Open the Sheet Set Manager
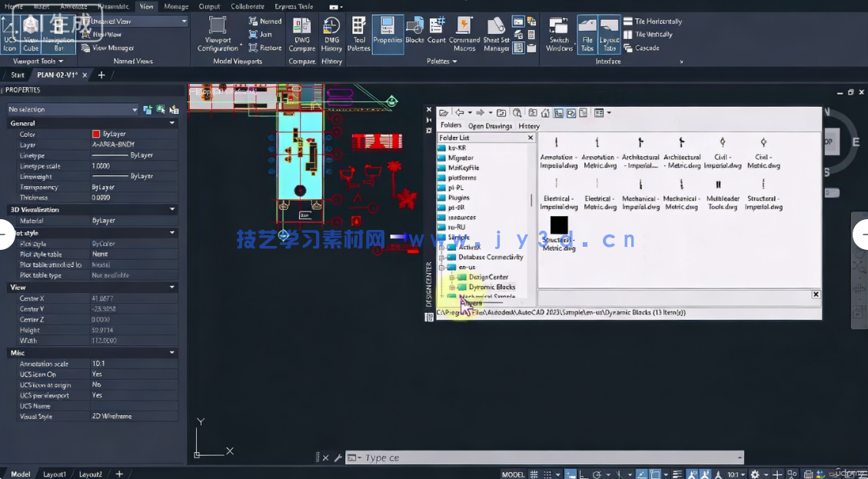Image resolution: width=868 pixels, height=479 pixels. pos(496,32)
